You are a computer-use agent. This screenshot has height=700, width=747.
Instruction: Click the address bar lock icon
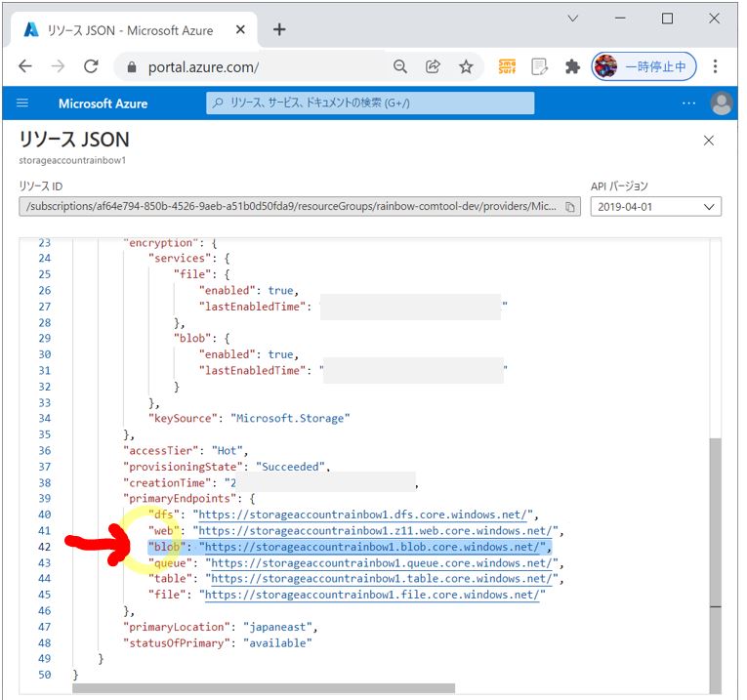tap(132, 67)
